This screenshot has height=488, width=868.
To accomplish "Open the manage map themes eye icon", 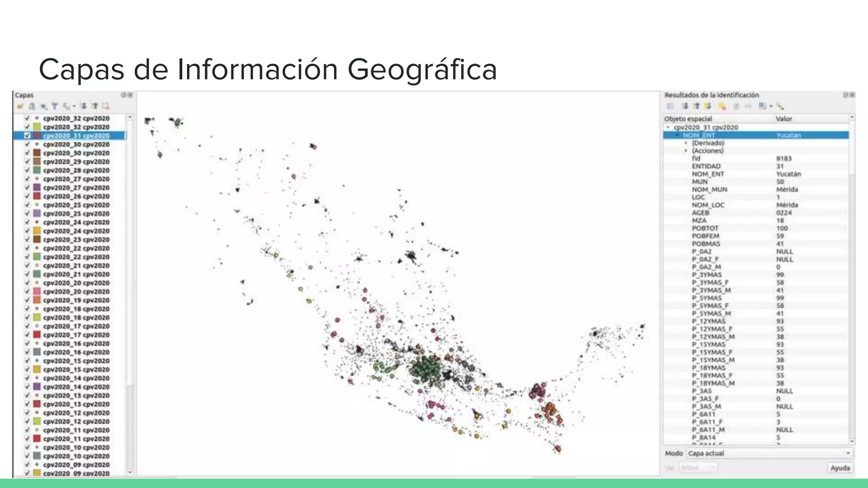I will pyautogui.click(x=43, y=106).
